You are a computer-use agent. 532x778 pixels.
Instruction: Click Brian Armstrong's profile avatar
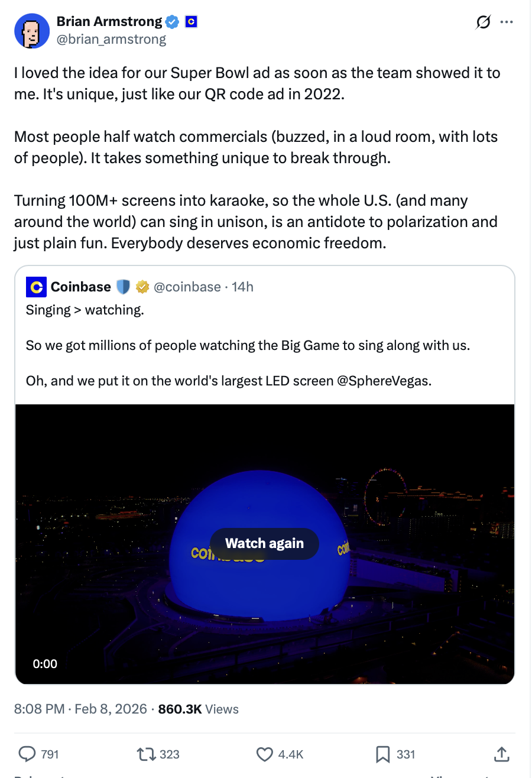tap(32, 31)
